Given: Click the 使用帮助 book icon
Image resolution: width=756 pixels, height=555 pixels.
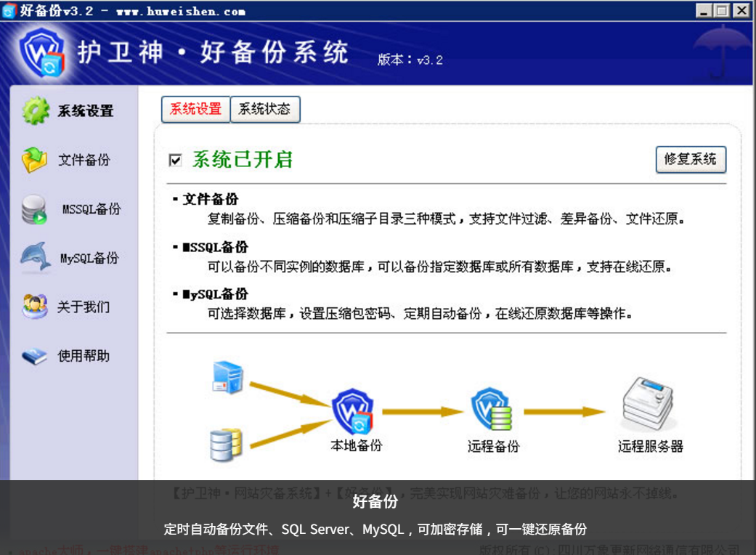Looking at the screenshot, I should (34, 357).
